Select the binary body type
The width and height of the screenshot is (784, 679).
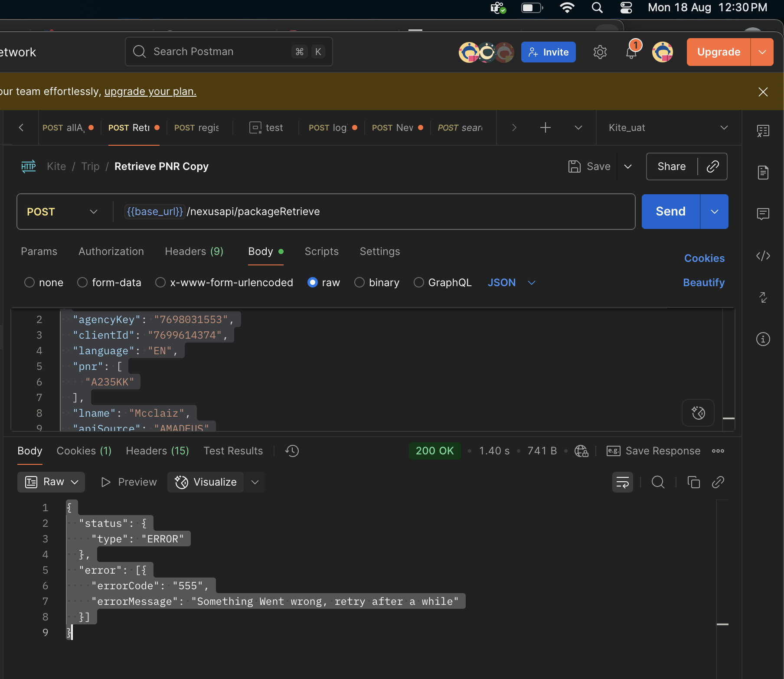pos(359,283)
